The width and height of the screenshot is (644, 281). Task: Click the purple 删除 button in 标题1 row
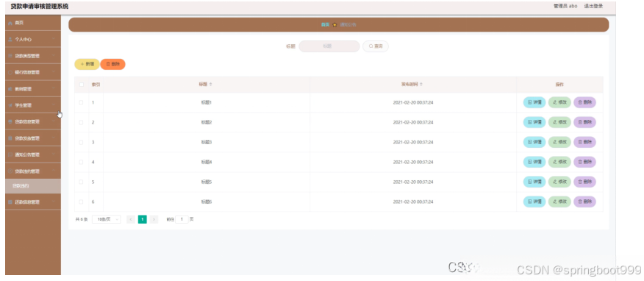click(x=584, y=102)
